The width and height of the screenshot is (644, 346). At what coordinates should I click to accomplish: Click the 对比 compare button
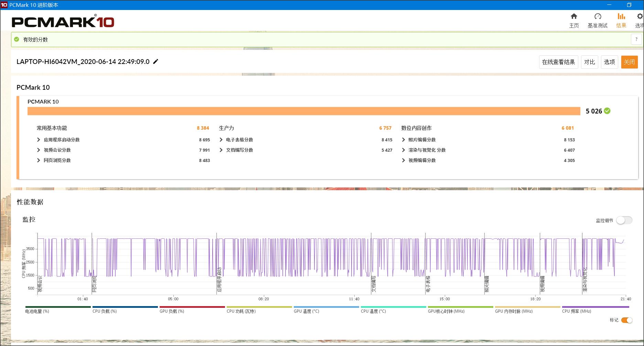pyautogui.click(x=589, y=62)
